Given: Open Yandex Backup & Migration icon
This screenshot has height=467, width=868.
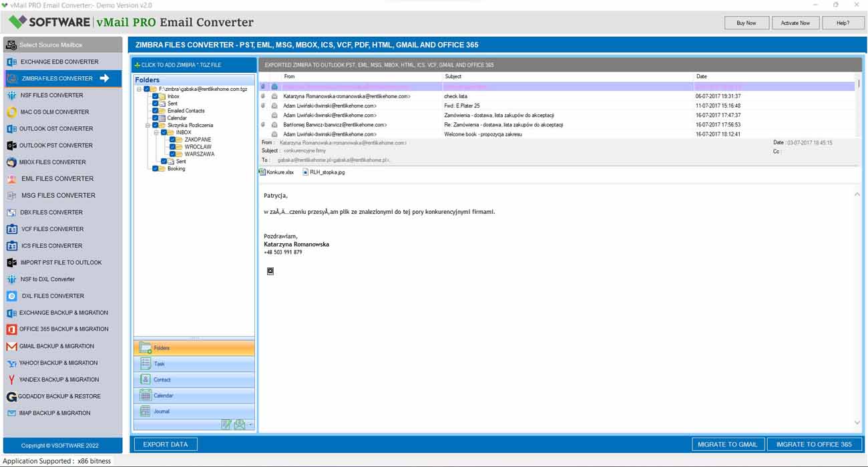Looking at the screenshot, I should (x=11, y=379).
